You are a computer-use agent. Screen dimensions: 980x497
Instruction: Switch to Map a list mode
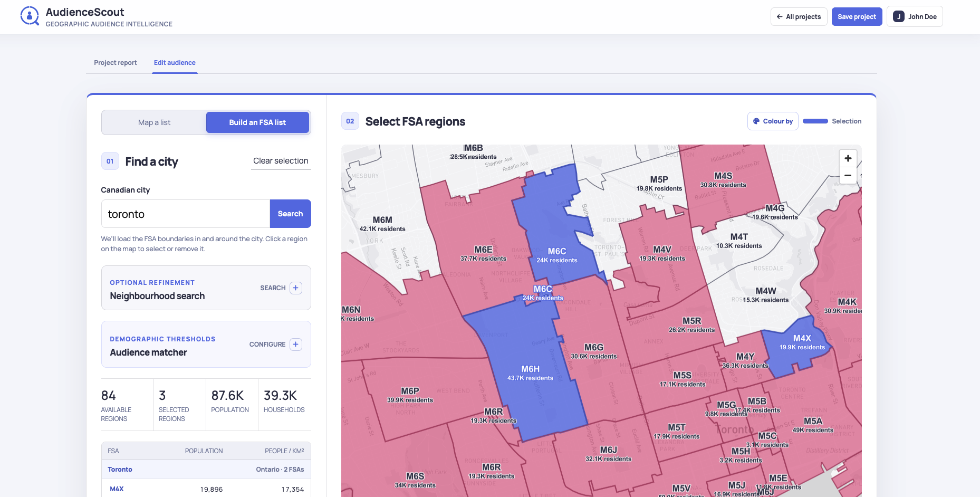(154, 122)
